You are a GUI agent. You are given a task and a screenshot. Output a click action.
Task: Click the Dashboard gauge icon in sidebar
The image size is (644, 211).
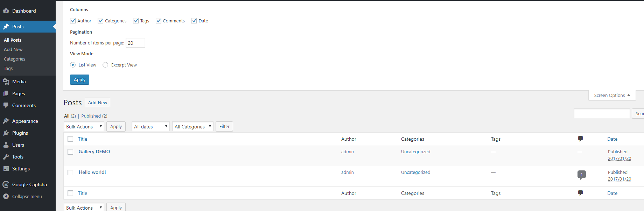[6, 11]
